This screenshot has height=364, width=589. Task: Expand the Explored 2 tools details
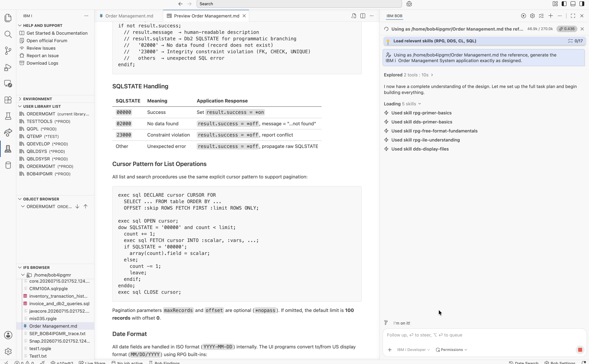pos(409,75)
